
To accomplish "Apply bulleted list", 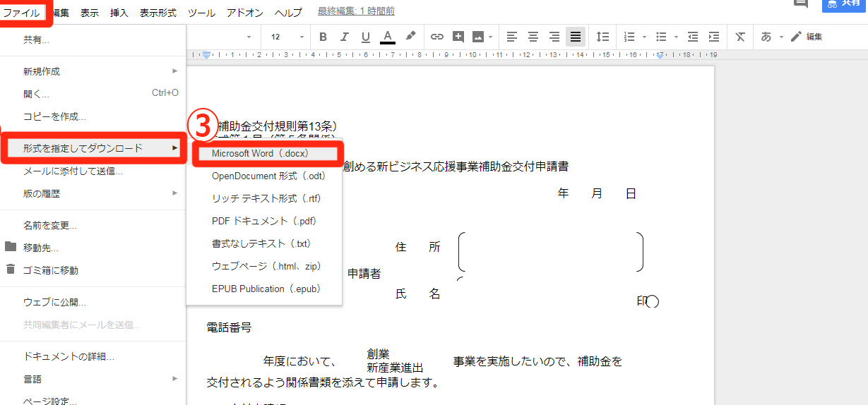I will [661, 37].
